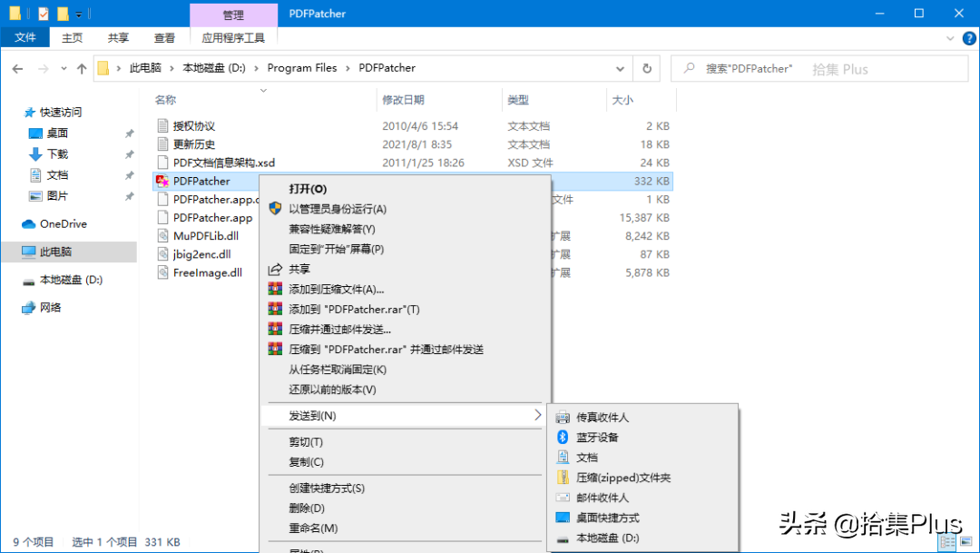The image size is (980, 553).
Task: Click properties icon in quick access toolbar
Action: pyautogui.click(x=44, y=13)
